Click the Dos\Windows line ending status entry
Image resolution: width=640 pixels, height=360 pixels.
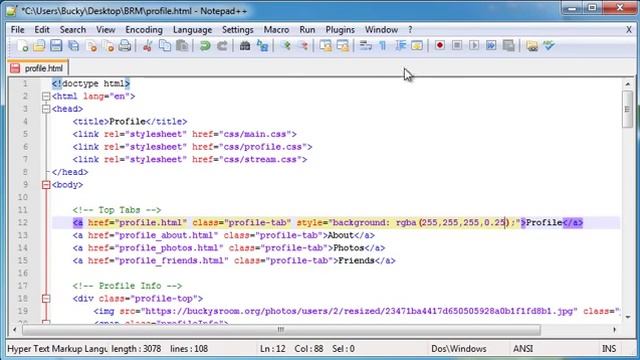[x=459, y=349]
